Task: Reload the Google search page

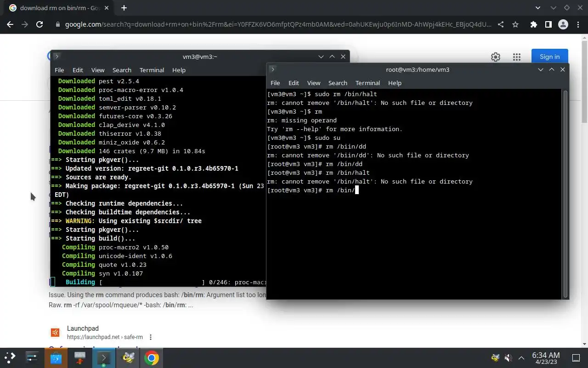Action: click(x=40, y=24)
